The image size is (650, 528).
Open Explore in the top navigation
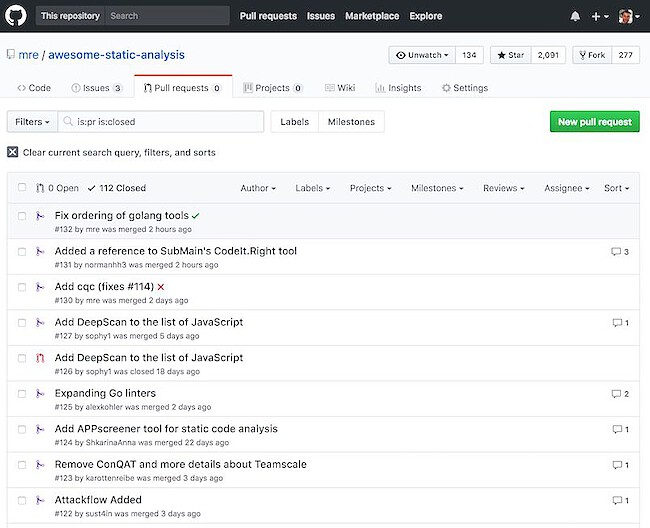426,16
